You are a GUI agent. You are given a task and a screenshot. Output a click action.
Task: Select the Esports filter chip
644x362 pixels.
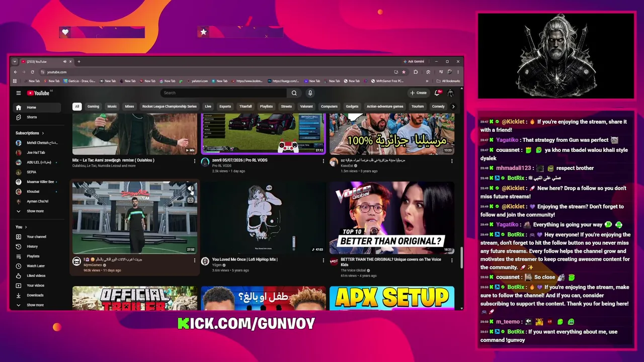click(x=225, y=107)
